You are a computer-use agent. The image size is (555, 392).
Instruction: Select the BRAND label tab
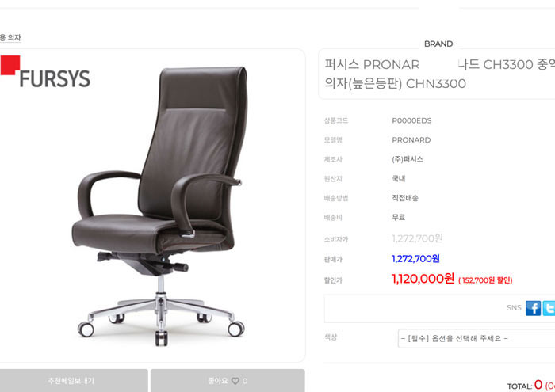[438, 44]
